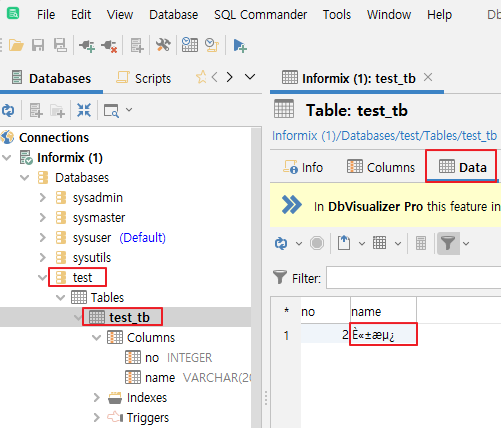Viewport: 501px width, 428px height.
Task: Click the left arrow tab navigation
Action: [215, 77]
